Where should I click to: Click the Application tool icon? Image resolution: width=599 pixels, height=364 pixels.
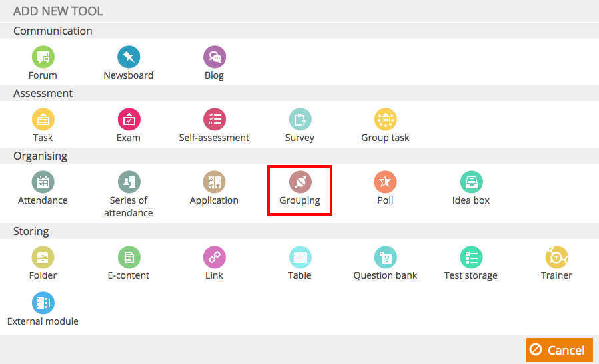tap(214, 182)
